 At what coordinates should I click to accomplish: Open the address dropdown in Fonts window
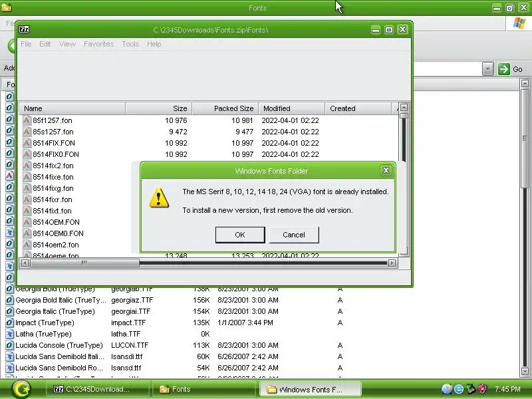coord(487,69)
